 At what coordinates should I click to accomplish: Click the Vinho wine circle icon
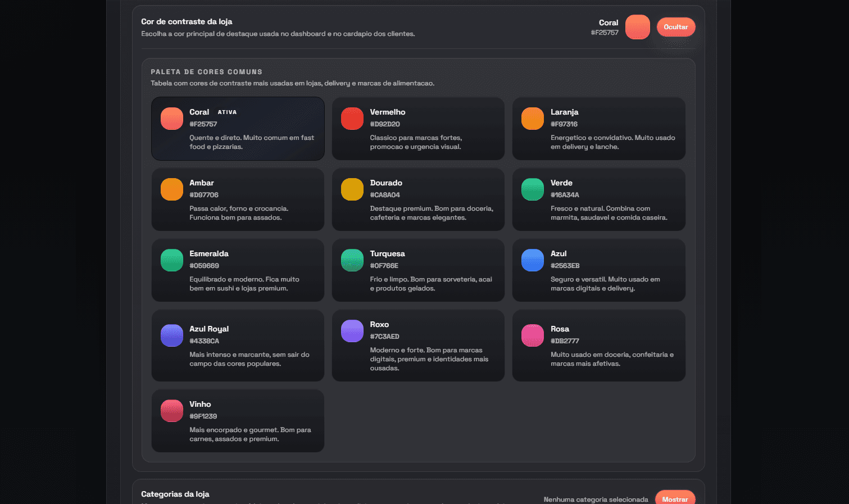click(171, 410)
